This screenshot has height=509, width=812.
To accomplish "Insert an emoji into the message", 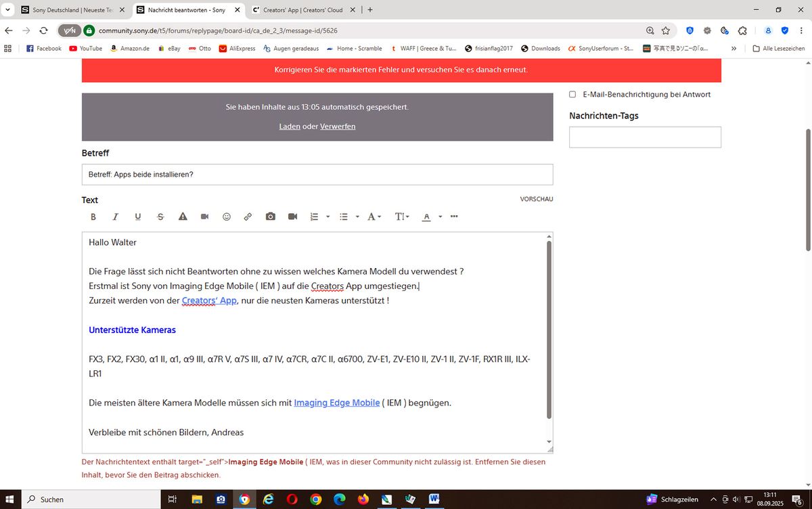I will point(227,217).
